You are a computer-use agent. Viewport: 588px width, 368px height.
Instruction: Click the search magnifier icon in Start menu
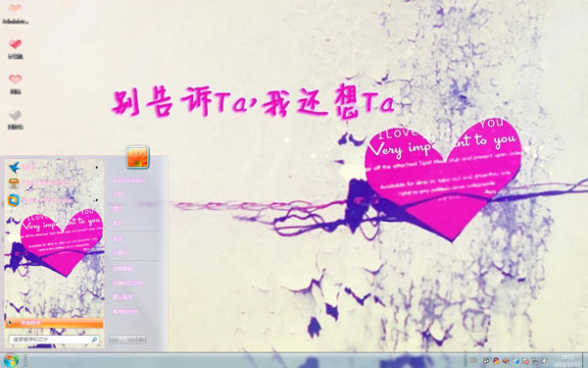coord(94,340)
